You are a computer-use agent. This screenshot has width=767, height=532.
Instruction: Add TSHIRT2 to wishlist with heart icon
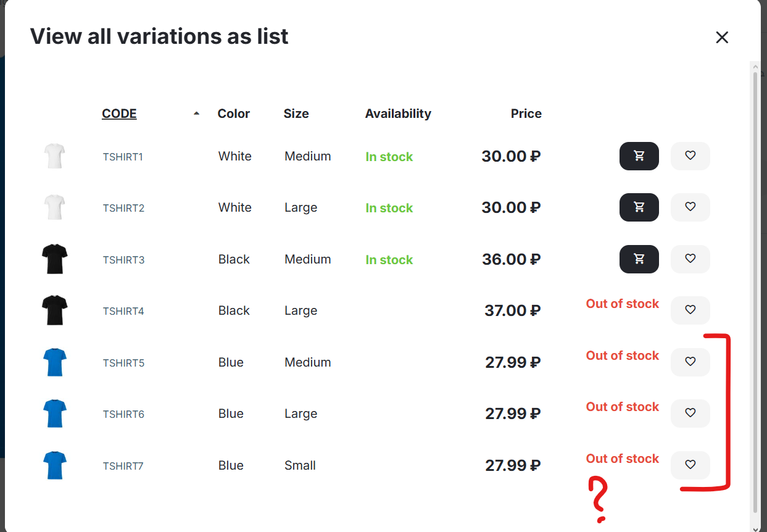point(690,207)
